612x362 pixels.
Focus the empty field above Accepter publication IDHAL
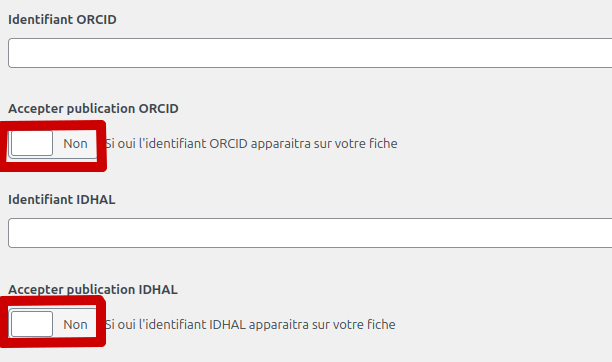(x=310, y=233)
